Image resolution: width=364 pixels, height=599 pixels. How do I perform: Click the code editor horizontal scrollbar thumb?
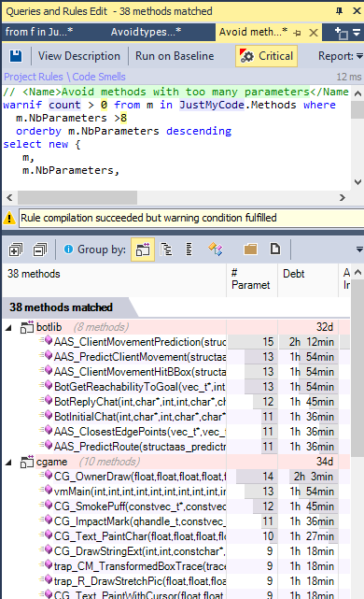pyautogui.click(x=77, y=197)
